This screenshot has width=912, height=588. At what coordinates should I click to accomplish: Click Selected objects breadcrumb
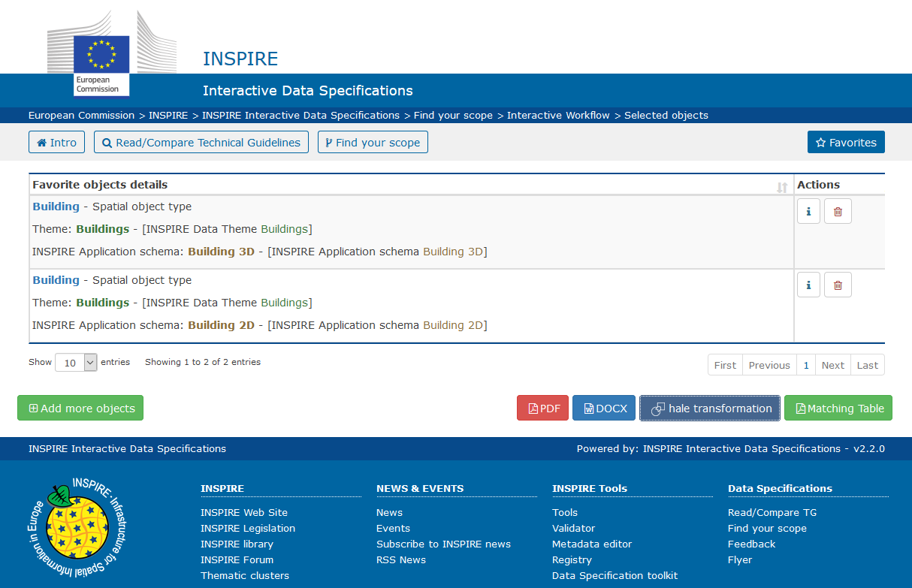[666, 115]
